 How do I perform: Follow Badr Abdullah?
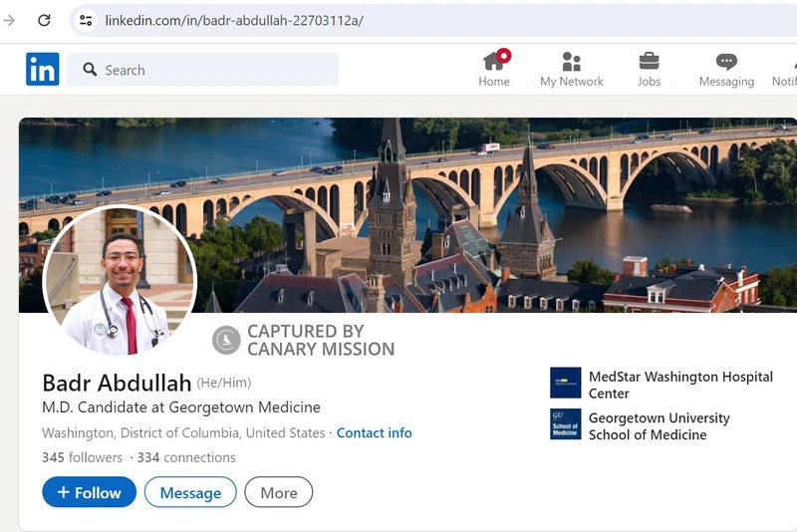pos(89,492)
